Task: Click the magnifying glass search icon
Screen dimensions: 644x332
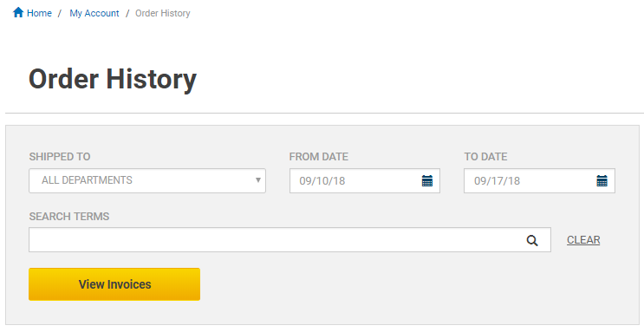Action: [x=532, y=240]
